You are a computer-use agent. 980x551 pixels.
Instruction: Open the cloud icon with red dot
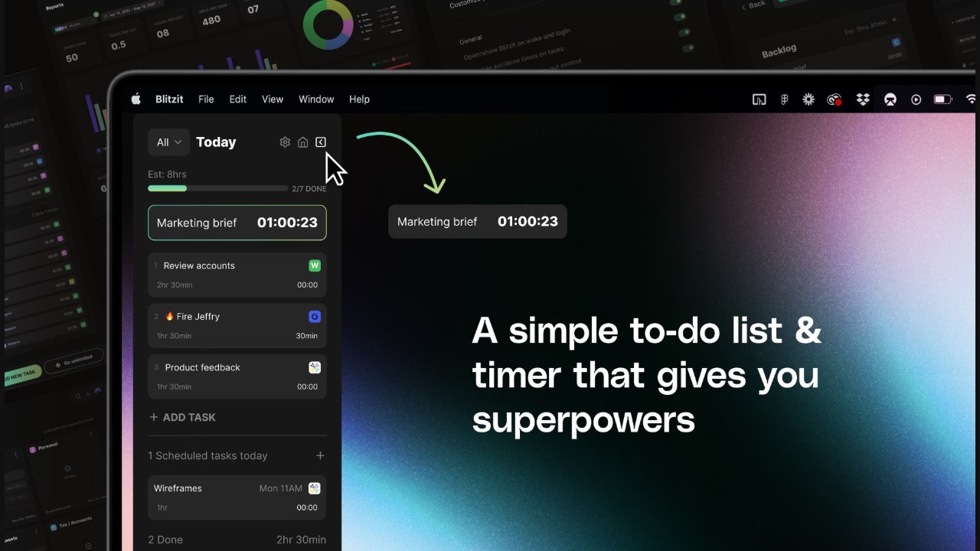(835, 99)
